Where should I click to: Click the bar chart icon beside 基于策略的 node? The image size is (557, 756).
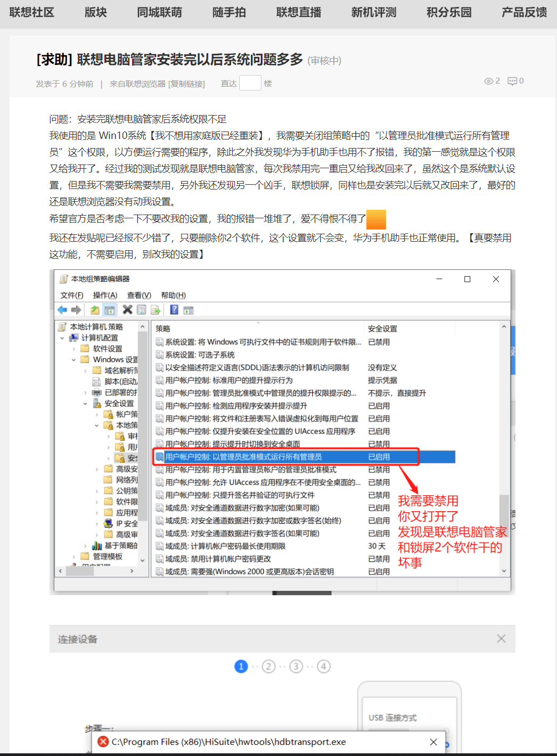click(97, 545)
